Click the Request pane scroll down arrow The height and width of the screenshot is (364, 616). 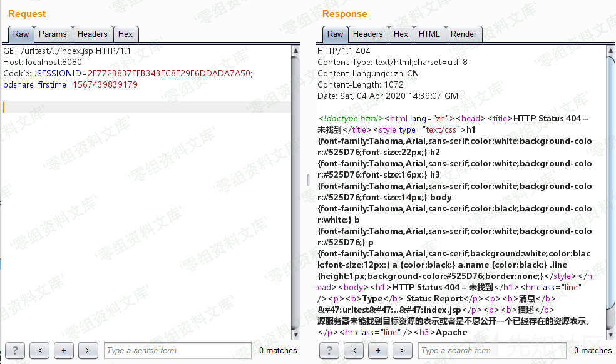[296, 333]
